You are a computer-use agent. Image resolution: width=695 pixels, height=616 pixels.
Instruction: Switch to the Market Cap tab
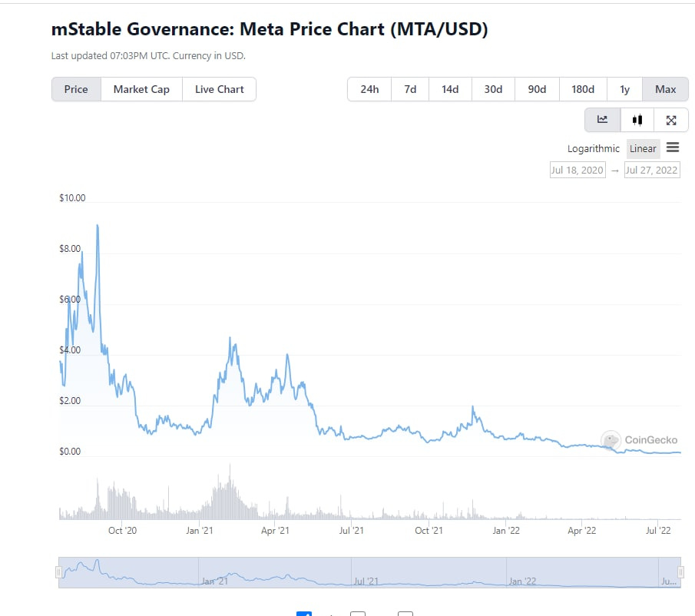(141, 89)
